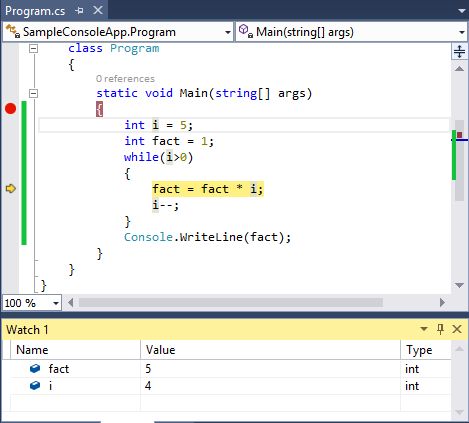Click the Name column header
The height and width of the screenshot is (423, 469).
[75, 350]
